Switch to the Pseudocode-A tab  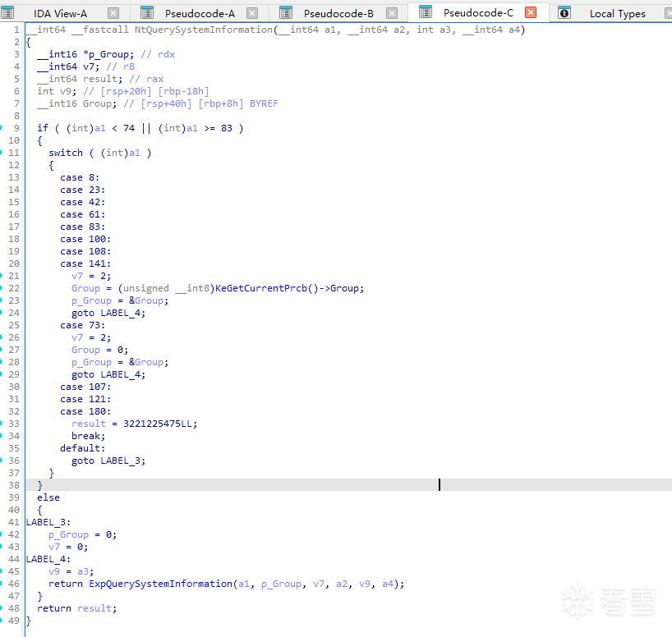click(x=200, y=14)
